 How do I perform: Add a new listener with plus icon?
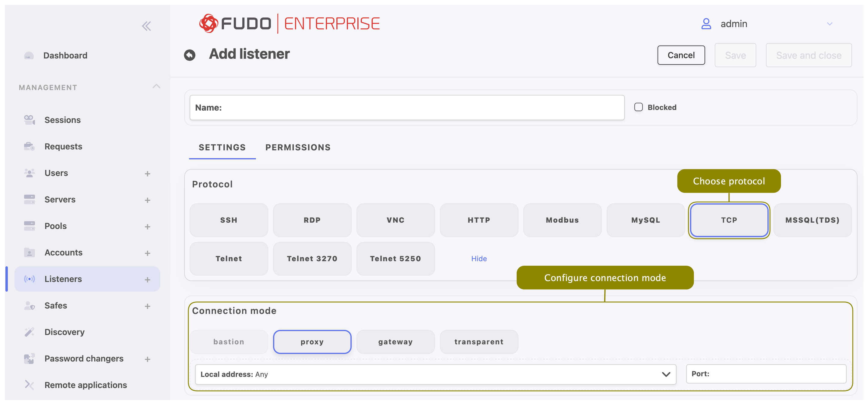pos(147,280)
